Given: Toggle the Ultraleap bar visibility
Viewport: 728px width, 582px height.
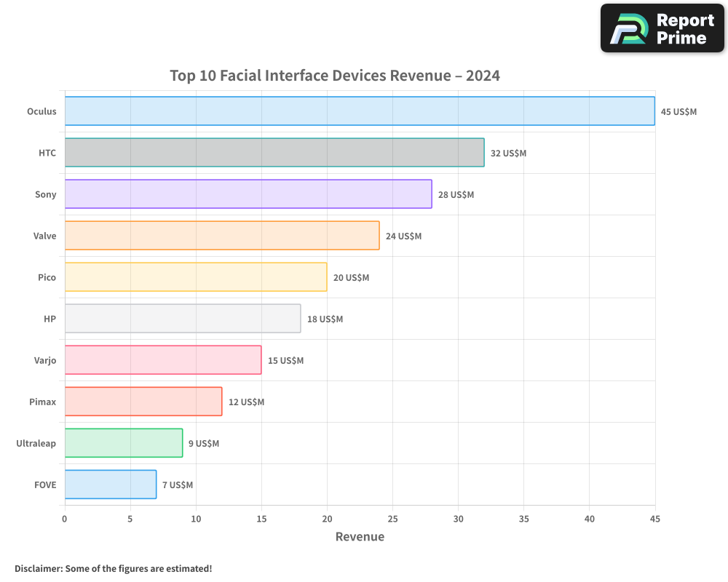Looking at the screenshot, I should click(x=122, y=443).
